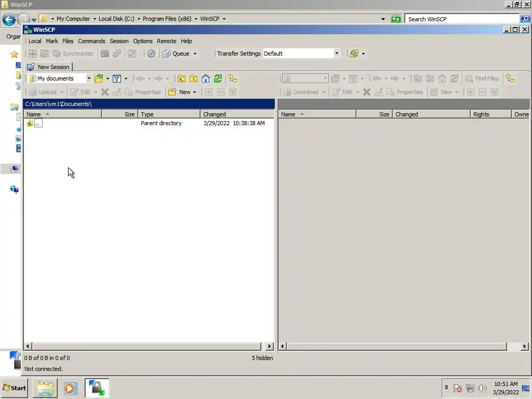Screen dimensions: 532x399
Task: Expand the local filter dropdown arrow
Action: (x=126, y=79)
